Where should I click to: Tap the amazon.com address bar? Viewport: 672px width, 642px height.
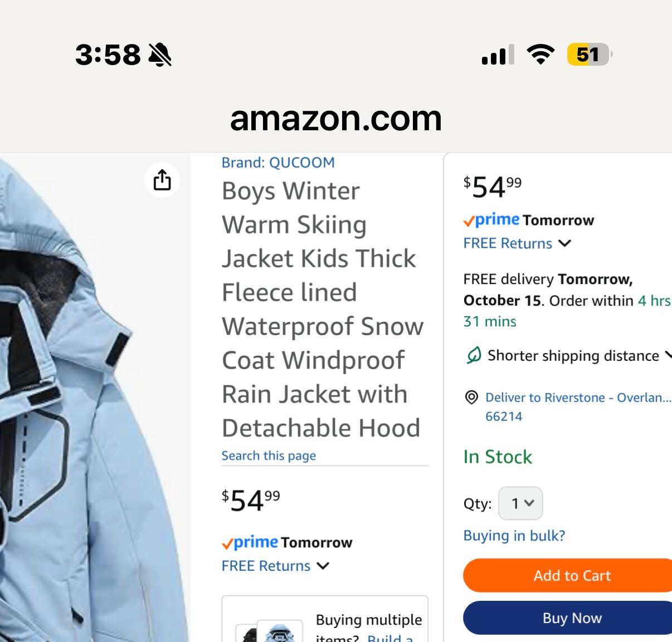click(x=336, y=119)
